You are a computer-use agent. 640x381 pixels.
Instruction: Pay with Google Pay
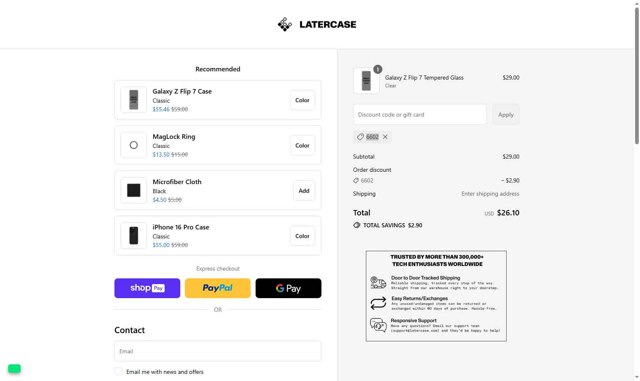[x=288, y=288]
